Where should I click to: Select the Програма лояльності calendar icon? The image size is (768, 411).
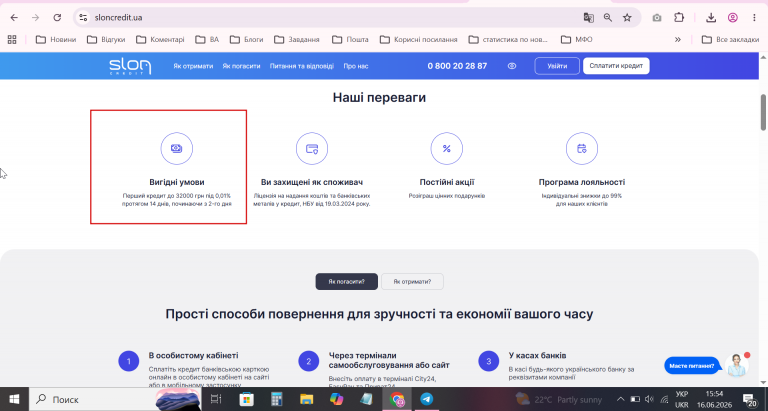582,148
